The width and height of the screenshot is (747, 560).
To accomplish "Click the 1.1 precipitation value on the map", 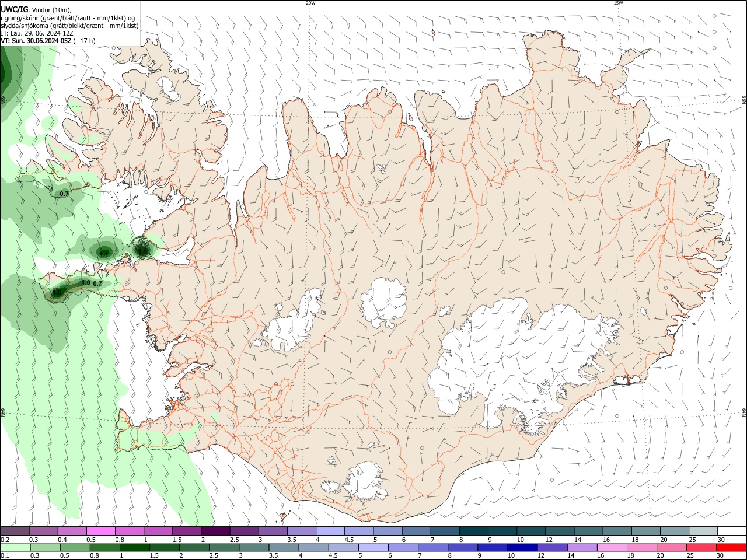I will (x=104, y=254).
